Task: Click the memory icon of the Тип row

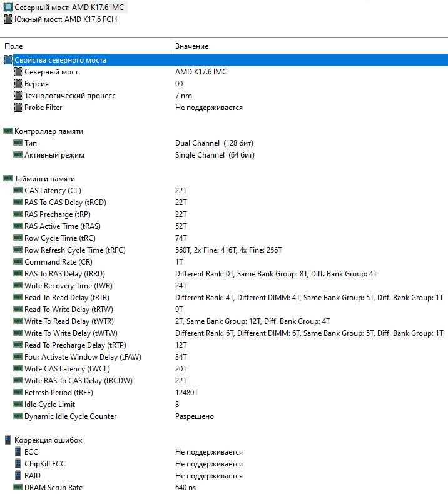Action: (x=18, y=143)
